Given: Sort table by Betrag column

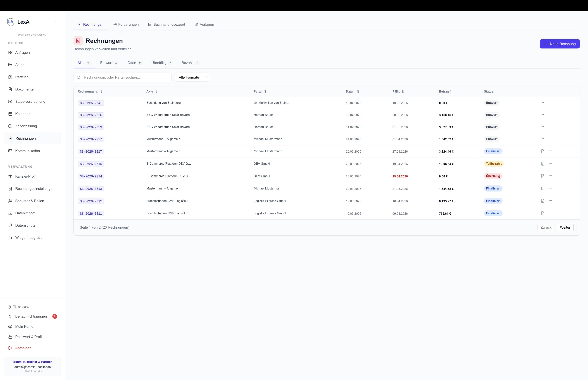Looking at the screenshot, I should coord(446,92).
